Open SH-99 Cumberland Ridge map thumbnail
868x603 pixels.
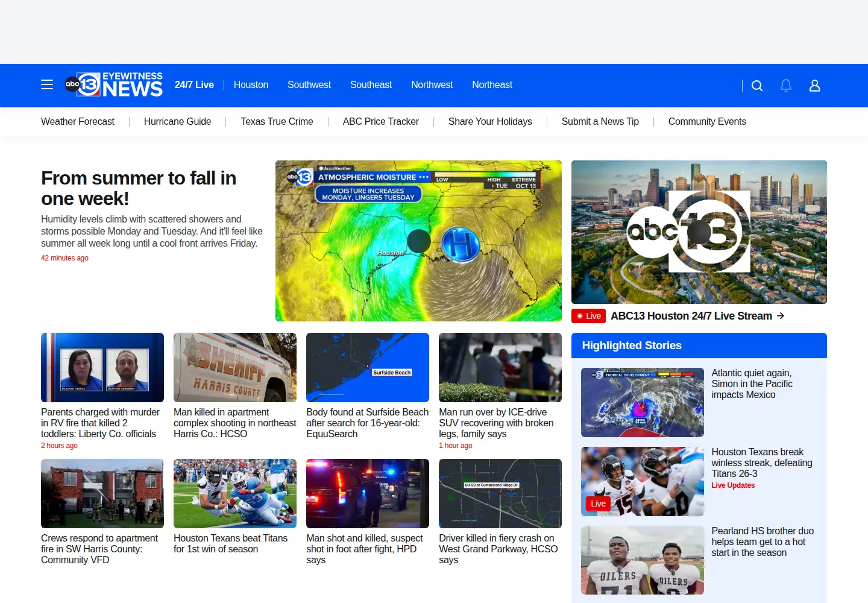coord(500,493)
